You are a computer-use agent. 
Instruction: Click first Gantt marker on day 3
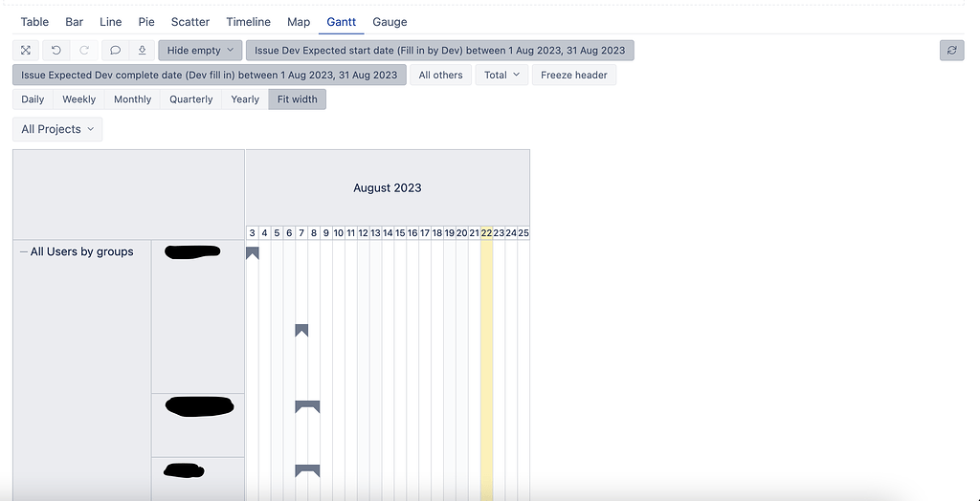click(x=252, y=253)
